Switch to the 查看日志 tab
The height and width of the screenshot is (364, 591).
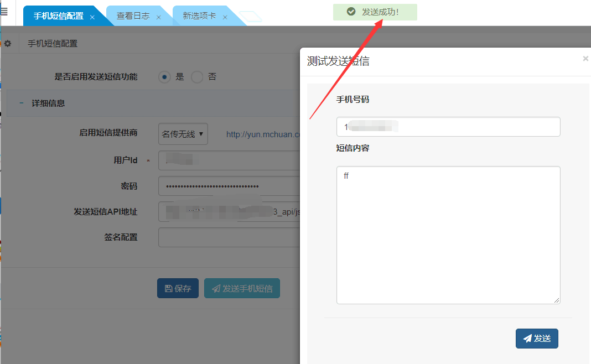click(133, 16)
